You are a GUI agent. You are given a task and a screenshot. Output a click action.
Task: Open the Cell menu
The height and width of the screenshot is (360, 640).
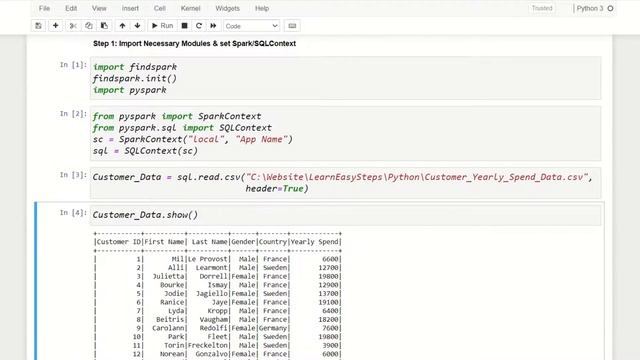tap(160, 8)
